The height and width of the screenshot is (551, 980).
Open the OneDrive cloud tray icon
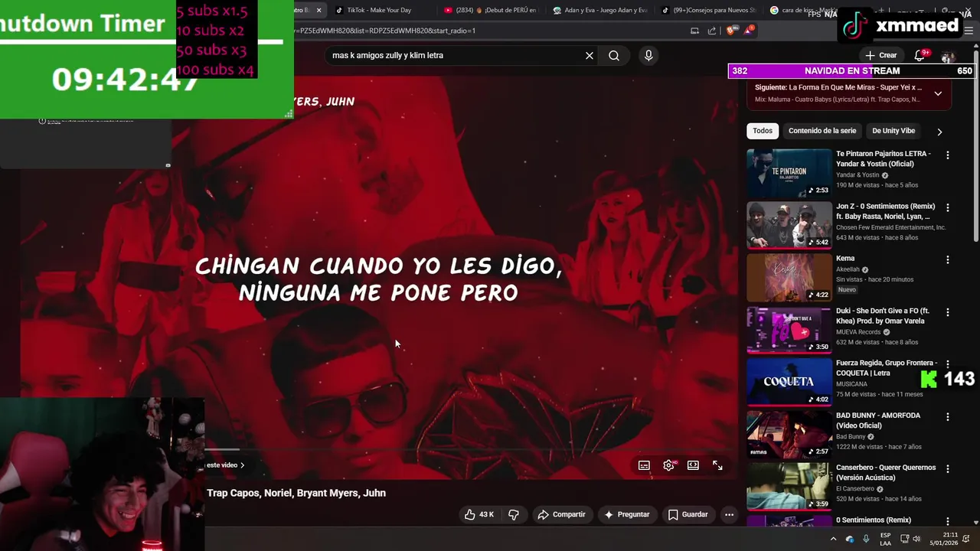pos(850,539)
